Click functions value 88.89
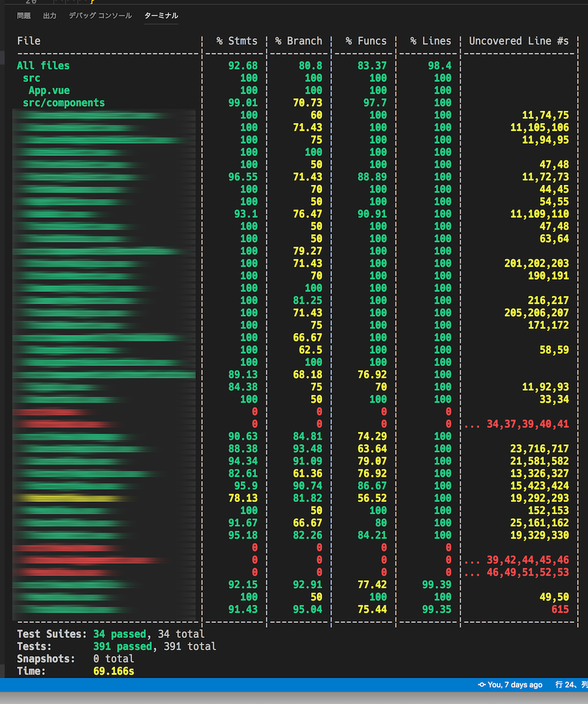 pyautogui.click(x=372, y=177)
